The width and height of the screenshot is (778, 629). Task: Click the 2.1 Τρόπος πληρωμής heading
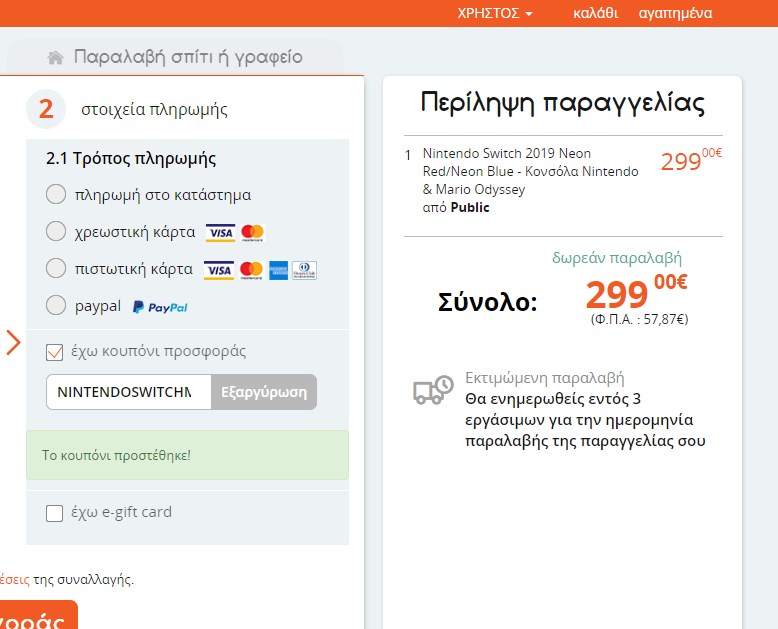tap(131, 159)
